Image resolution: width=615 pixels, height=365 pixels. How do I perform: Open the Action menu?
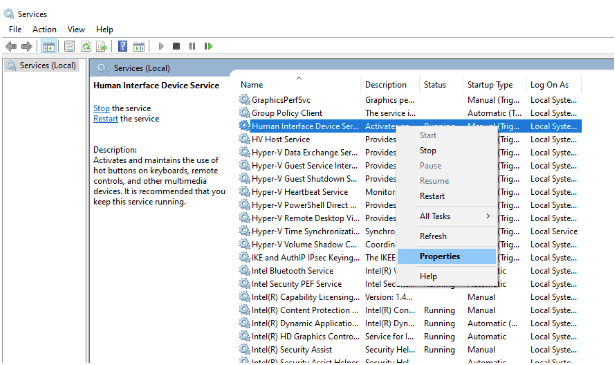[x=44, y=29]
